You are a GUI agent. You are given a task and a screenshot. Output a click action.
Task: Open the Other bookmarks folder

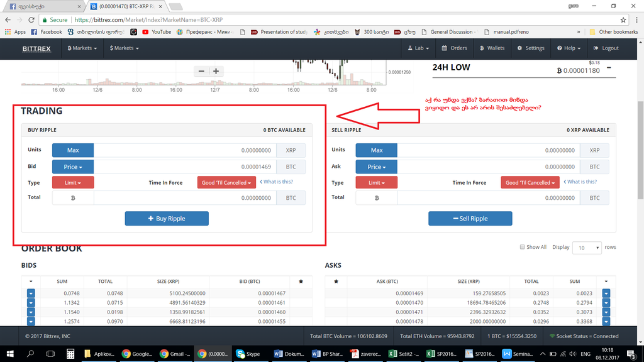(614, 32)
